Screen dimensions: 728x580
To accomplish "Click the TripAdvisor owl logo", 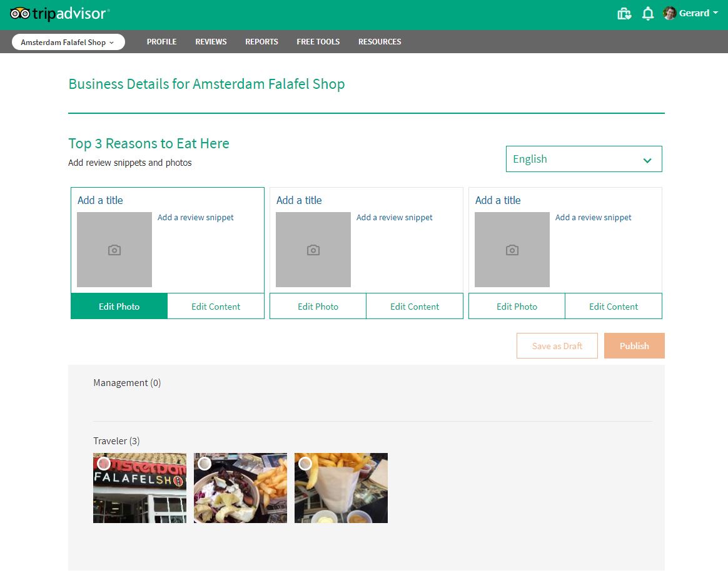I will click(x=20, y=14).
